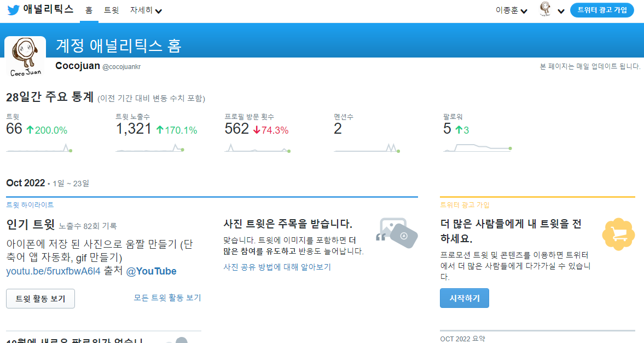Click 본 페이지는 매일 업데이트 됩니다 notice
The width and height of the screenshot is (644, 343).
590,66
